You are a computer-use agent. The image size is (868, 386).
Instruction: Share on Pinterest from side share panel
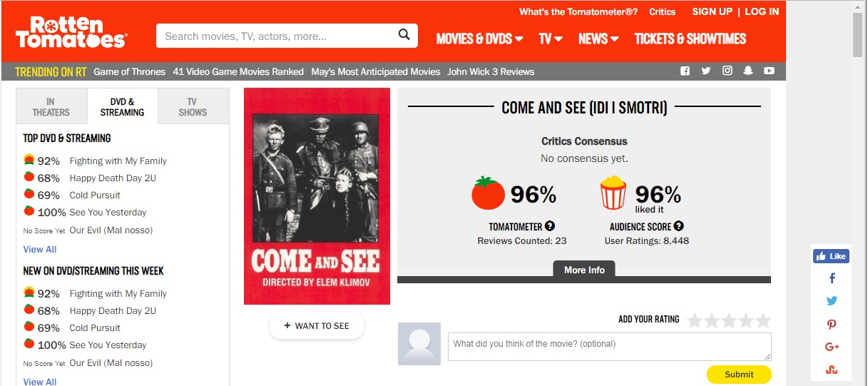tap(832, 324)
